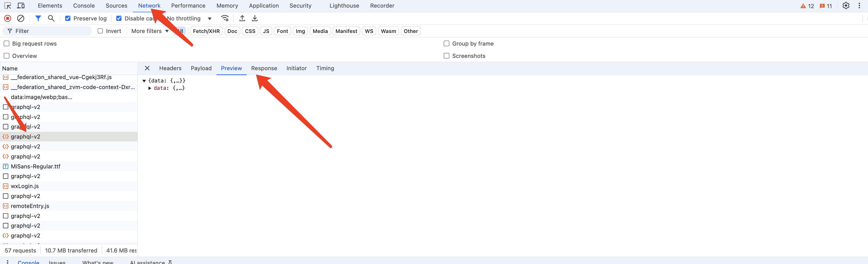Switch to the Elements tab
Image resolution: width=868 pixels, height=264 pixels.
click(x=50, y=6)
